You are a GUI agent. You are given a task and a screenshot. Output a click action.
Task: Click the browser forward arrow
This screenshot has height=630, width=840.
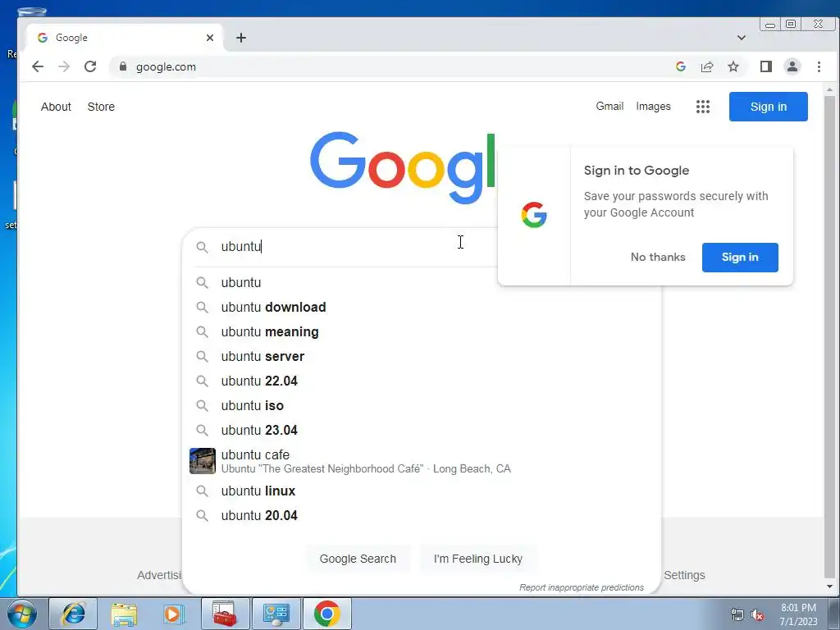[x=64, y=66]
